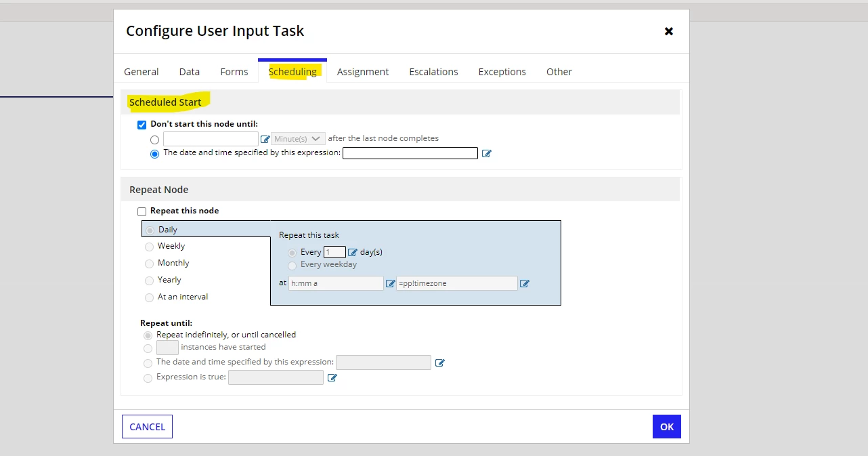Viewport: 868px width, 456px height.
Task: Focus the instances have started count field
Action: coord(167,348)
